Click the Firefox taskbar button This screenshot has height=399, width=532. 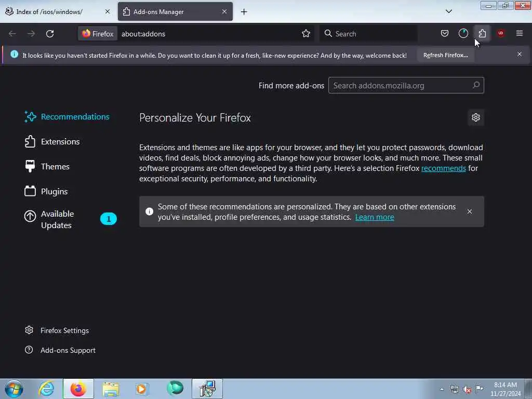78,389
